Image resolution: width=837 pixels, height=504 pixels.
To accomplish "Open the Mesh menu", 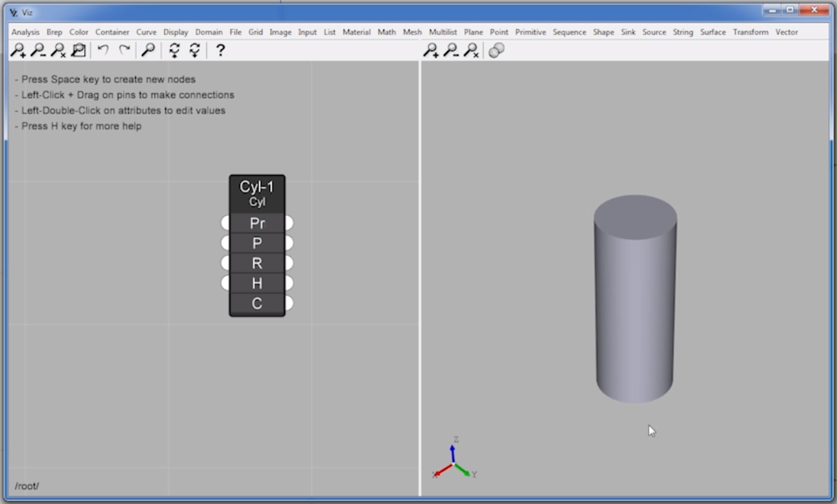I will pyautogui.click(x=412, y=32).
